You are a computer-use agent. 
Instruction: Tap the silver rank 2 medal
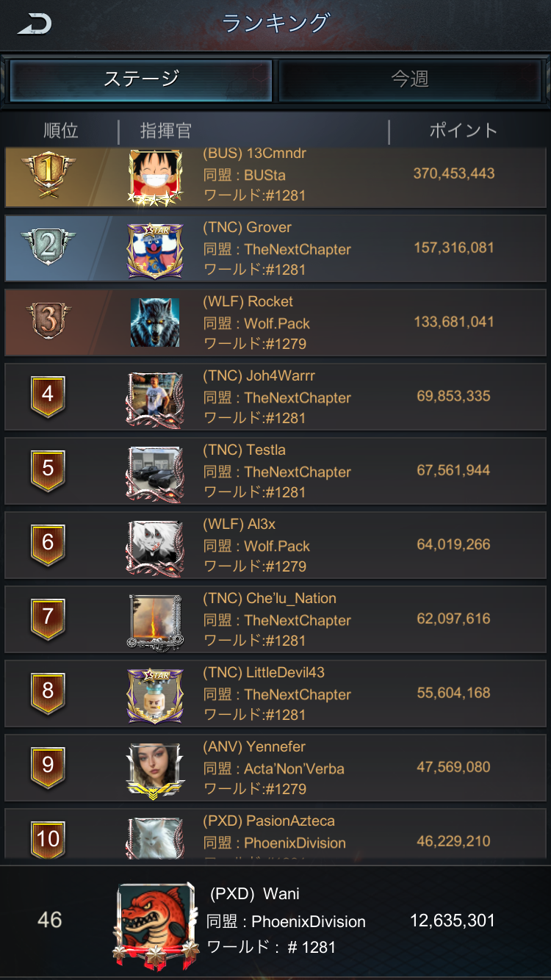[48, 248]
